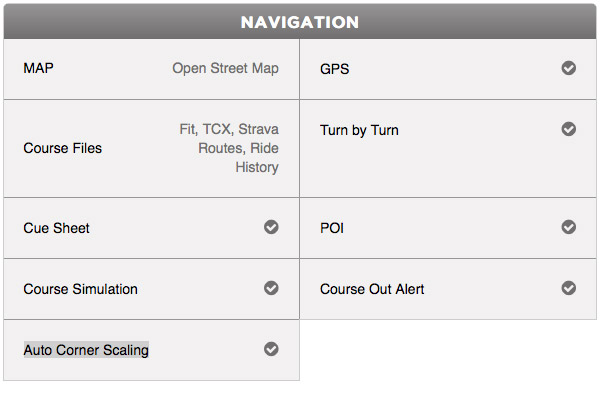This screenshot has height=405, width=600.
Task: Click the Turn by Turn checkmark icon
Action: click(569, 129)
